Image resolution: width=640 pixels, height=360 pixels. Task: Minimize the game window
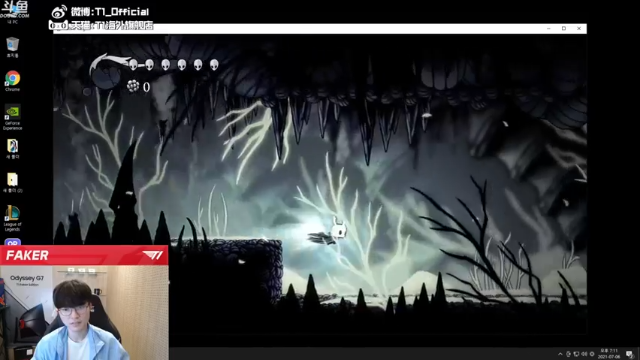click(x=549, y=29)
